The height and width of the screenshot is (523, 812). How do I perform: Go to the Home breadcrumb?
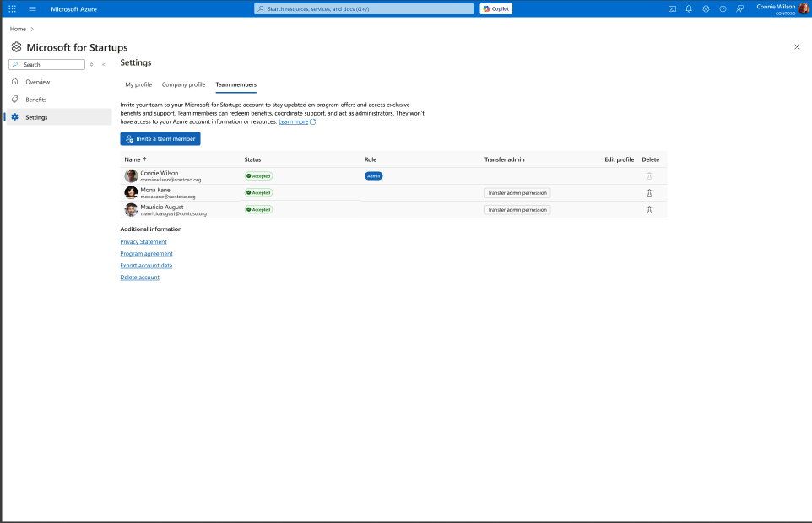click(x=18, y=29)
